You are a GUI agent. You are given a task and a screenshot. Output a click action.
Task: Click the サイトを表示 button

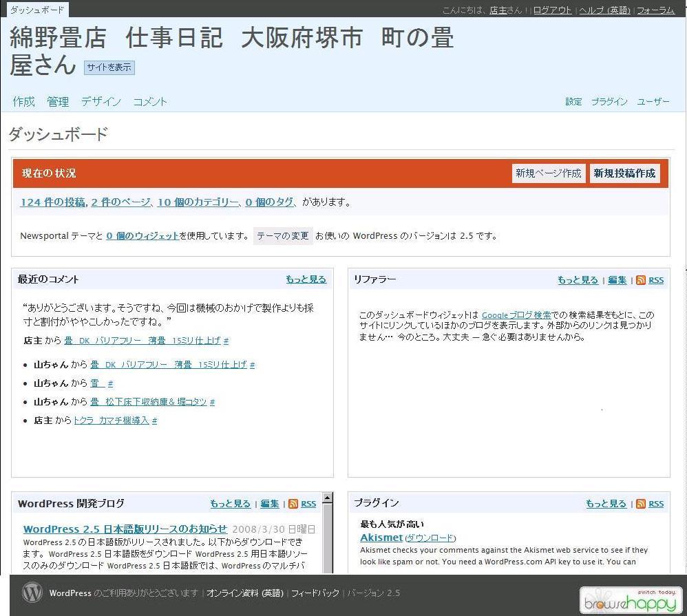click(x=109, y=67)
